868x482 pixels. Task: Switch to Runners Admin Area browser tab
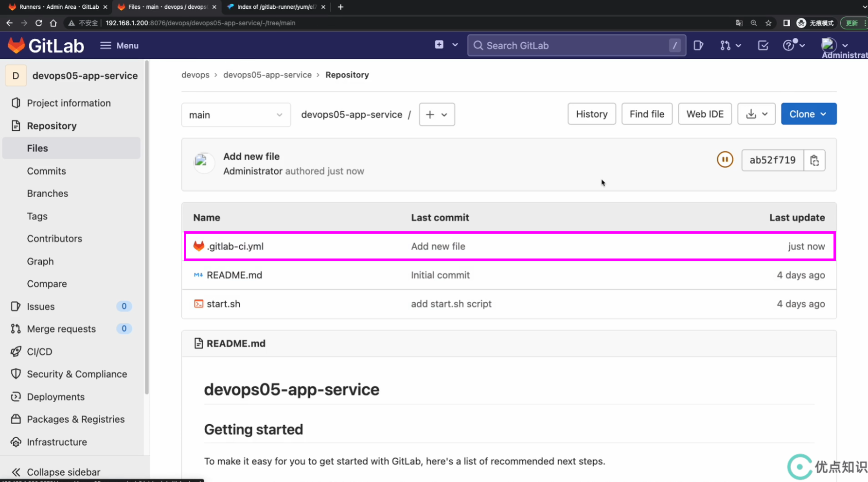[x=58, y=7]
